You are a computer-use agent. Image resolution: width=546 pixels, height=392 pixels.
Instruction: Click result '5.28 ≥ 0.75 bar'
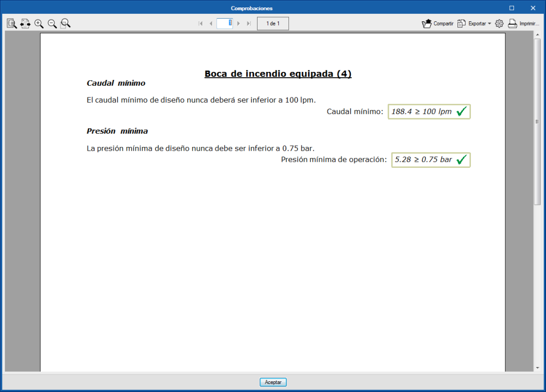click(431, 160)
